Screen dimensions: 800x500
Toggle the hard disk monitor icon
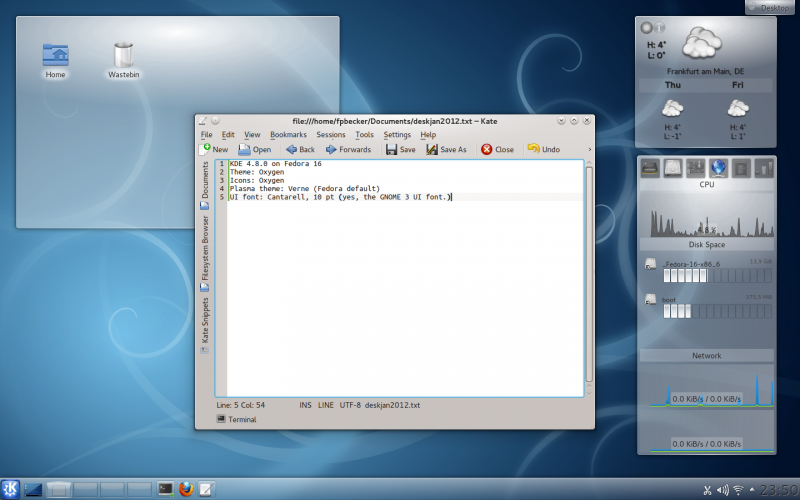tap(673, 168)
